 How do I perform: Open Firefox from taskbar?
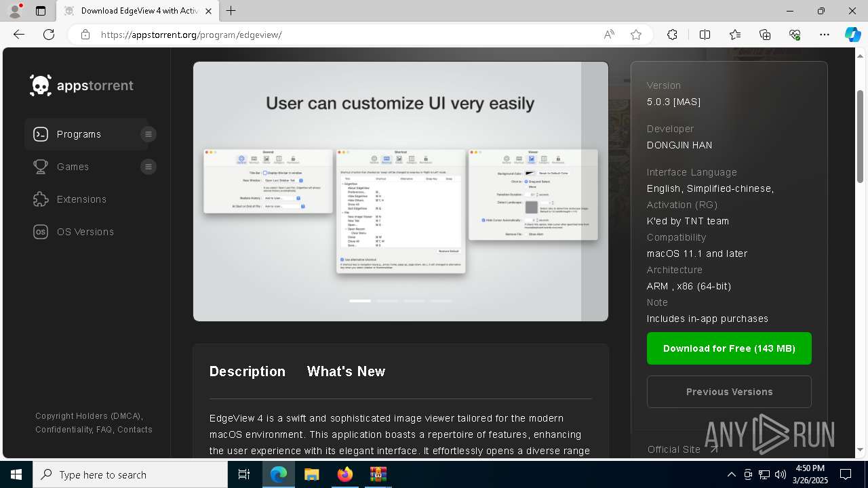pyautogui.click(x=344, y=474)
